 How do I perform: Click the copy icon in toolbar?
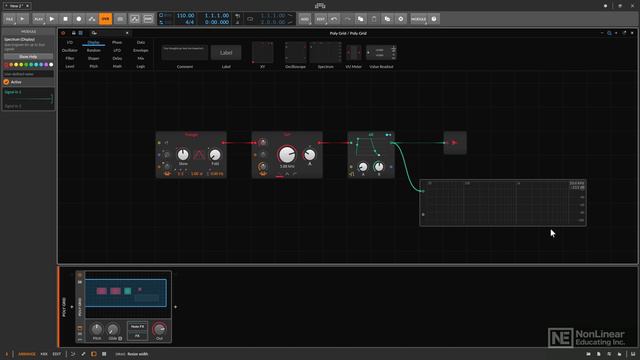[x=360, y=19]
